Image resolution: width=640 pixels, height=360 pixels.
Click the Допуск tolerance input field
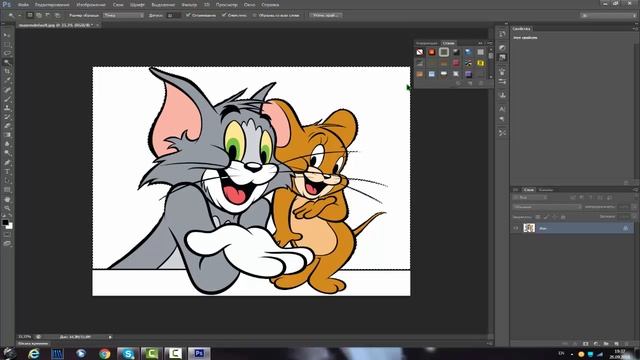173,15
